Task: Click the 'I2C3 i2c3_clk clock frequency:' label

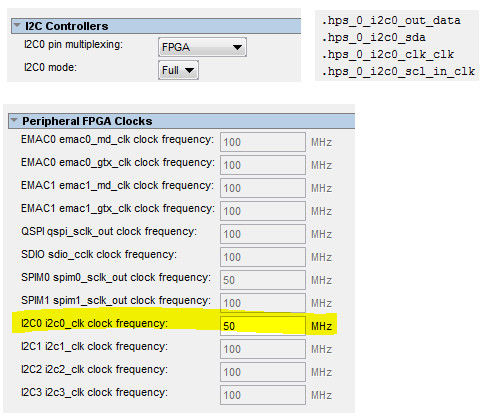Action: (94, 392)
